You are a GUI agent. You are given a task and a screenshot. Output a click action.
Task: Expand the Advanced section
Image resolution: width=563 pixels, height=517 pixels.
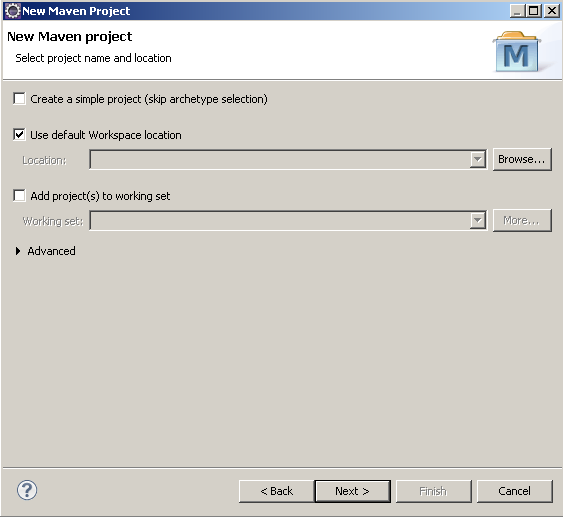tap(18, 251)
